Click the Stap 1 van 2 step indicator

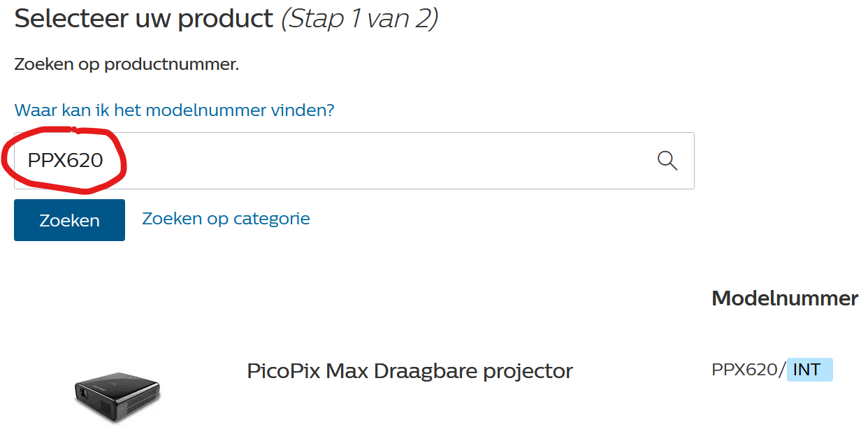point(359,19)
